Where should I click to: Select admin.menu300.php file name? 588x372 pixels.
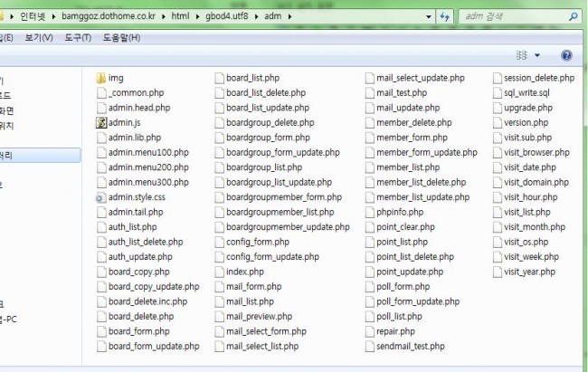click(x=148, y=183)
